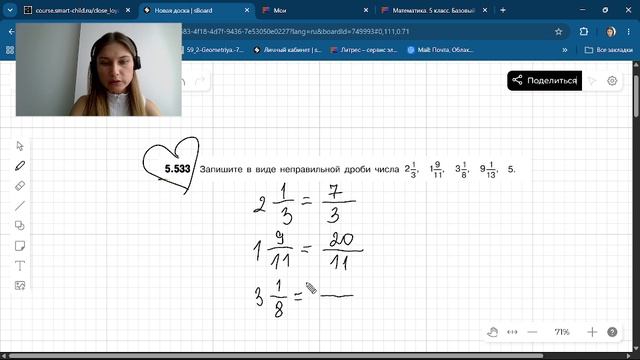The width and height of the screenshot is (640, 360).
Task: Open board settings gear
Action: 612,81
